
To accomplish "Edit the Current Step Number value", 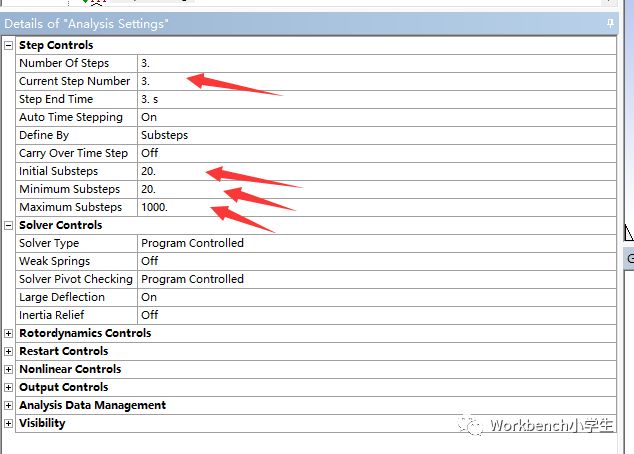I will pos(377,81).
